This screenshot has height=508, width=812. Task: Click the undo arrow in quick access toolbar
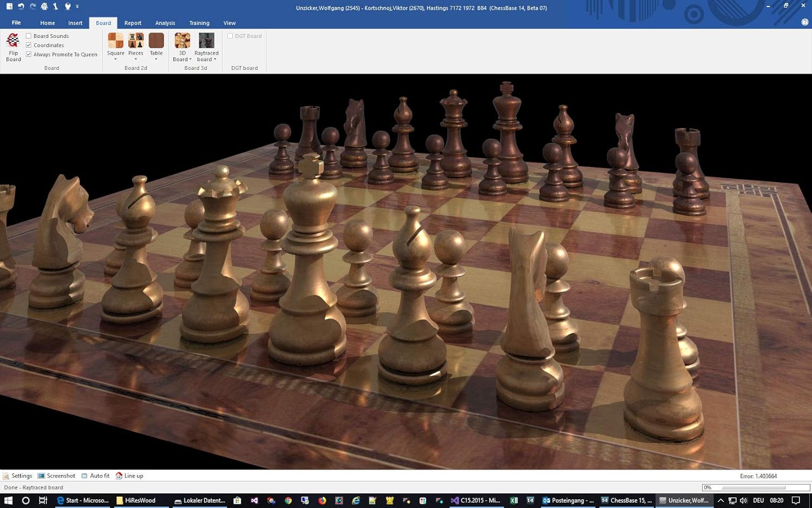[21, 6]
